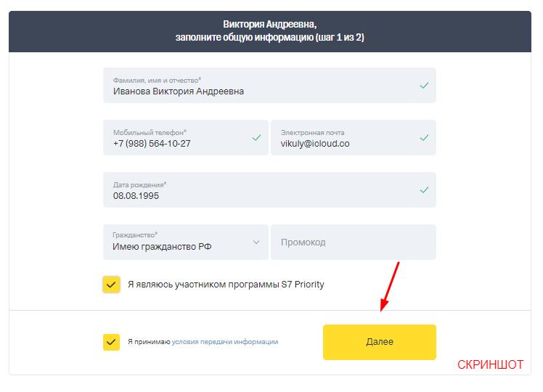Click the red arrow annotation above Далее
This screenshot has height=392, width=543.
click(x=390, y=287)
